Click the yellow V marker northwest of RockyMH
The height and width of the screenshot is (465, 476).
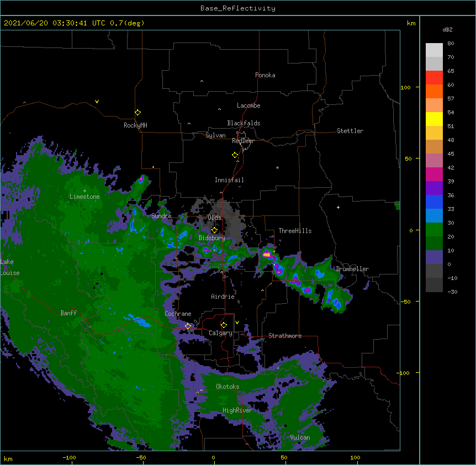coord(97,102)
